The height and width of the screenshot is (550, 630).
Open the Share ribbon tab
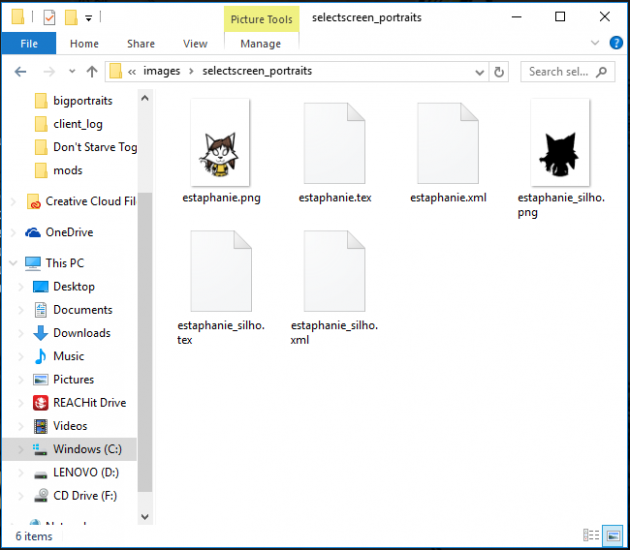[x=141, y=43]
